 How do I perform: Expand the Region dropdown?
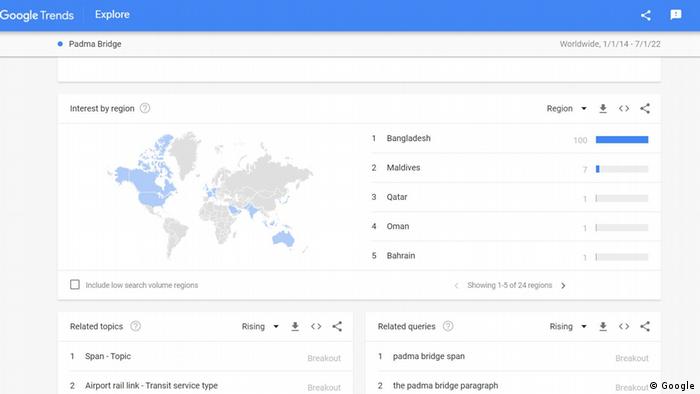[x=567, y=108]
